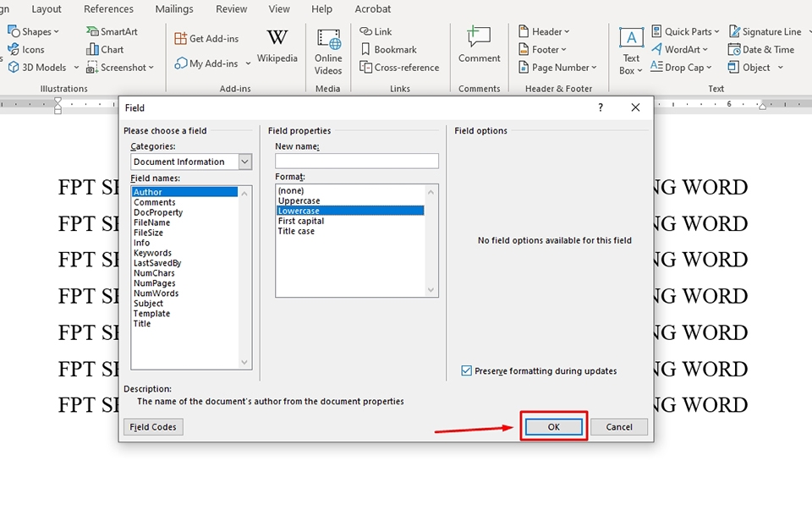Insert a Chart from ribbon
812x521 pixels.
tap(105, 50)
